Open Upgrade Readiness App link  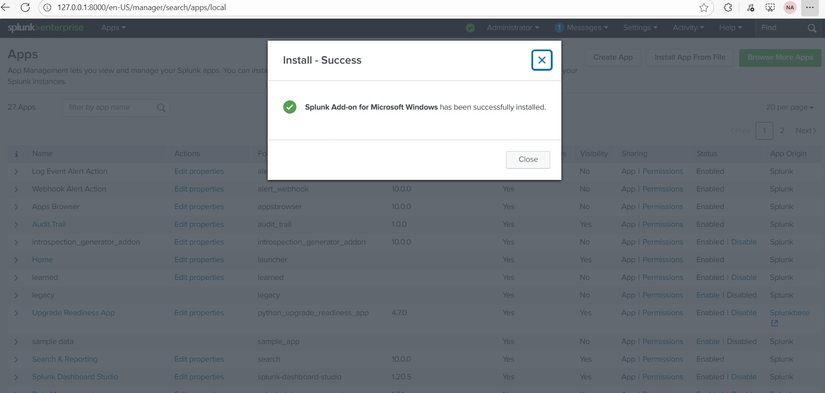(x=73, y=313)
